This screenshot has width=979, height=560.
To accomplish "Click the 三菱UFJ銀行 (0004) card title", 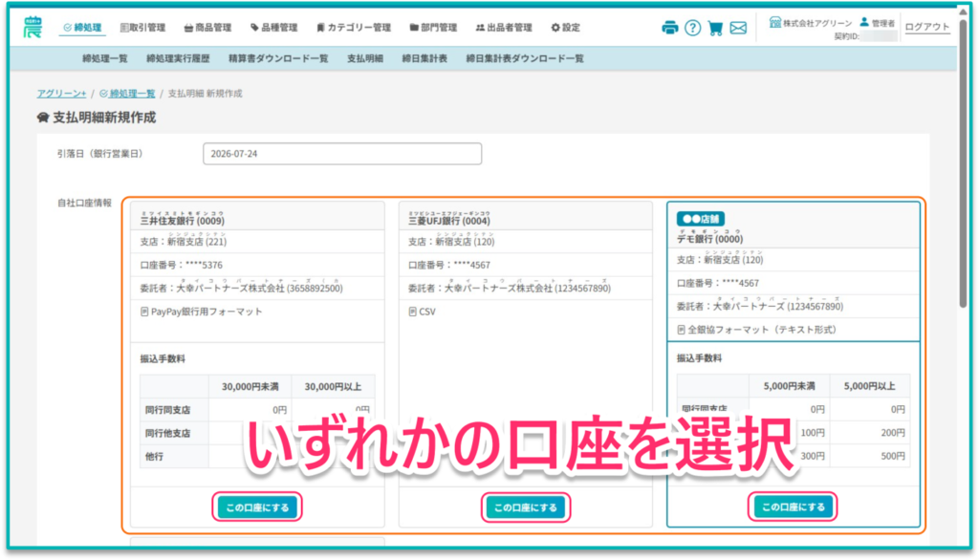I will click(x=449, y=221).
